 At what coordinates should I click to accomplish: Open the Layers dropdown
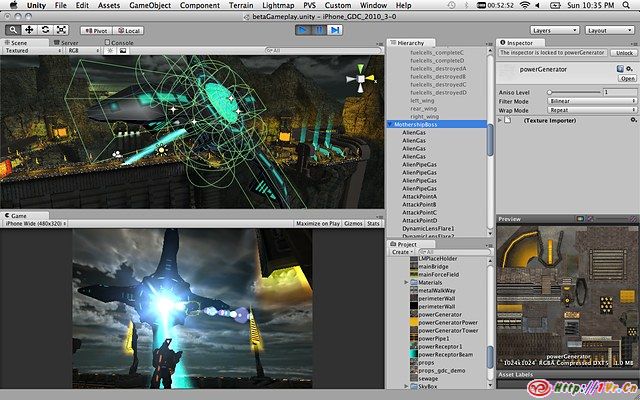(554, 30)
